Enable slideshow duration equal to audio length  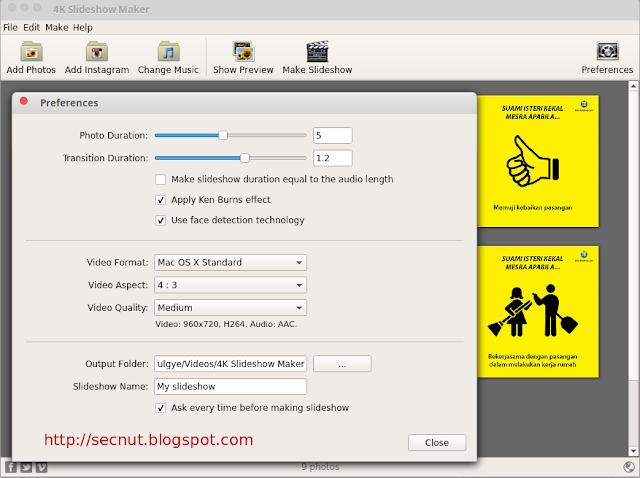click(160, 180)
